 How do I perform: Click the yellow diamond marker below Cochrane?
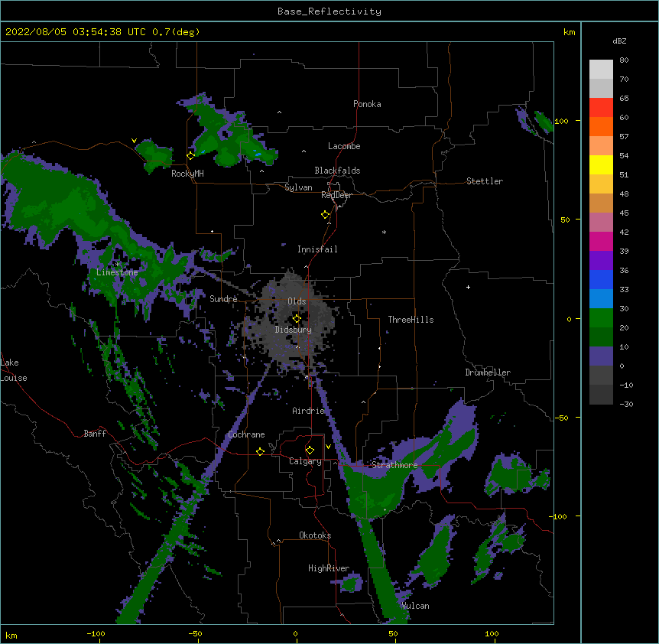coord(260,451)
